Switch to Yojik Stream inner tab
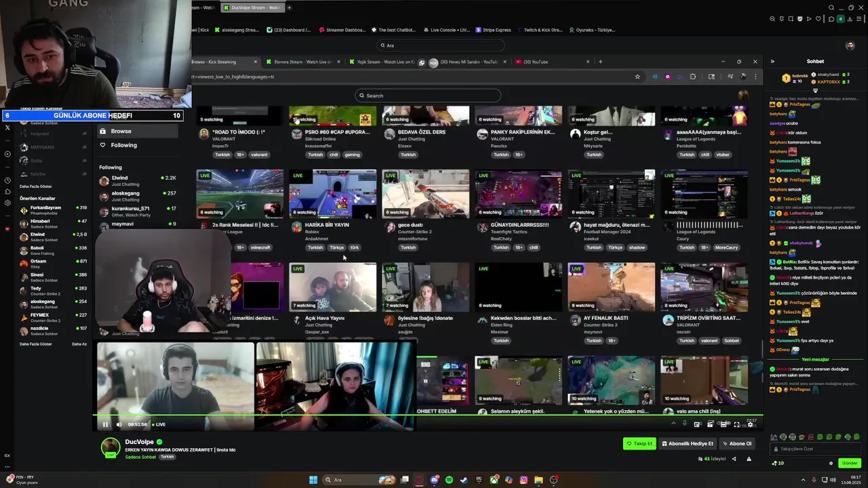Image resolution: width=868 pixels, height=488 pixels. [382, 62]
